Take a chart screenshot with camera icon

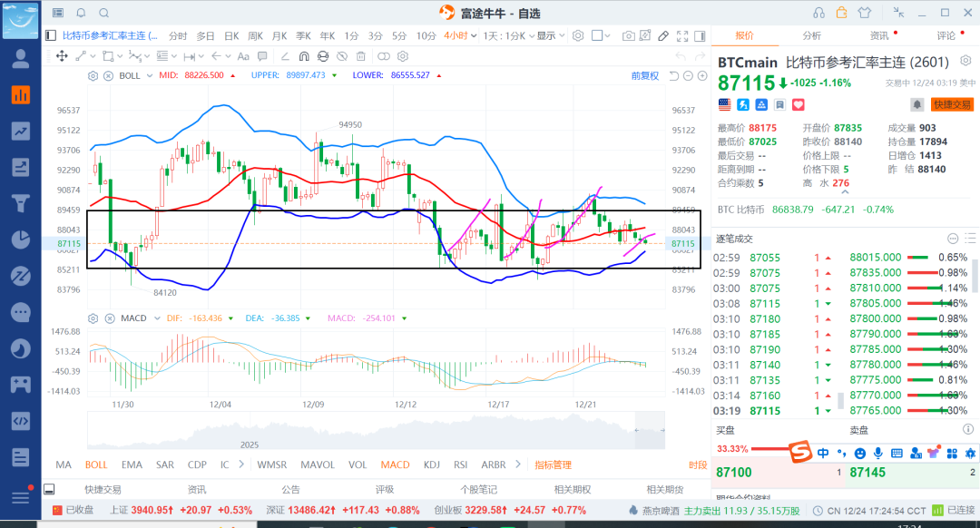628,35
